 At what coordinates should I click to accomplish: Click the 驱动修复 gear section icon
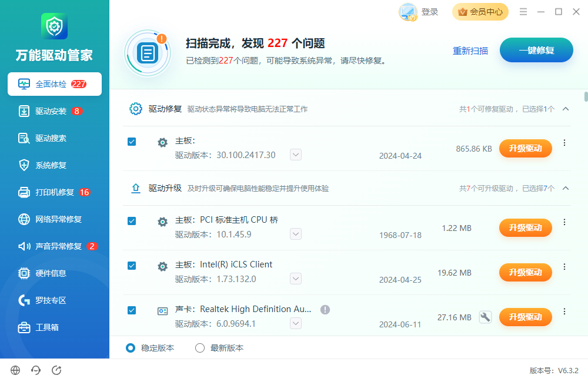tap(136, 109)
